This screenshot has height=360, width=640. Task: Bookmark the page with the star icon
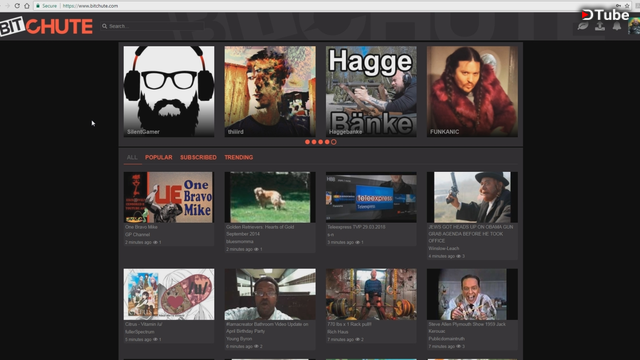coord(627,6)
